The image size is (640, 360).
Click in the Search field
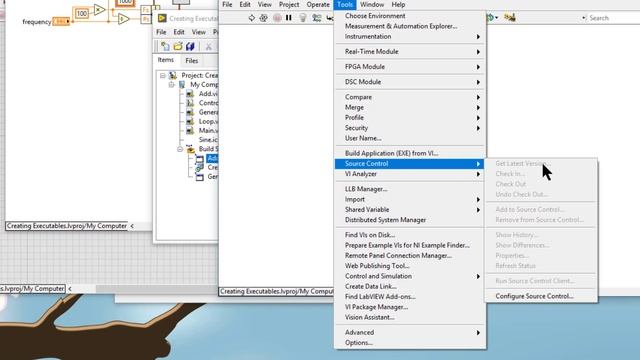(612, 18)
